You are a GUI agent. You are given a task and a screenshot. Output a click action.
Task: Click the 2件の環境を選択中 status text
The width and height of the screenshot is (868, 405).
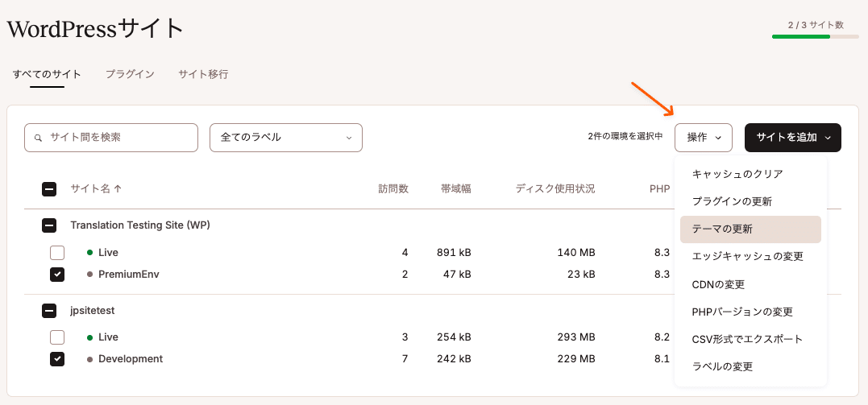click(x=625, y=137)
